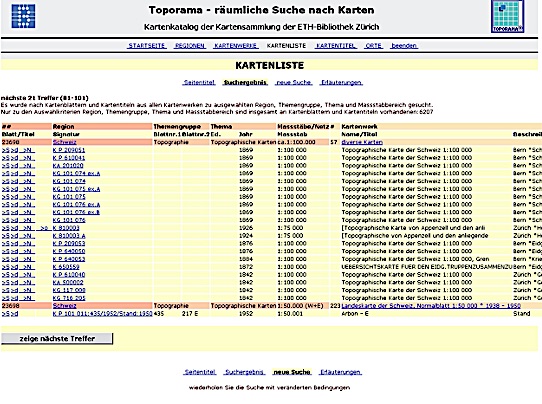Open signature link K 810003 A
542x404 pixels.
[69, 236]
